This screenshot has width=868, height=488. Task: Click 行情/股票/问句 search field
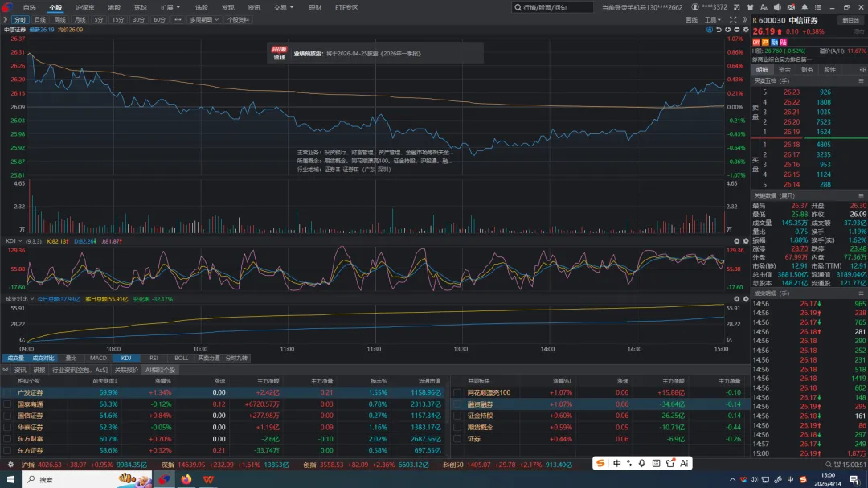[552, 8]
